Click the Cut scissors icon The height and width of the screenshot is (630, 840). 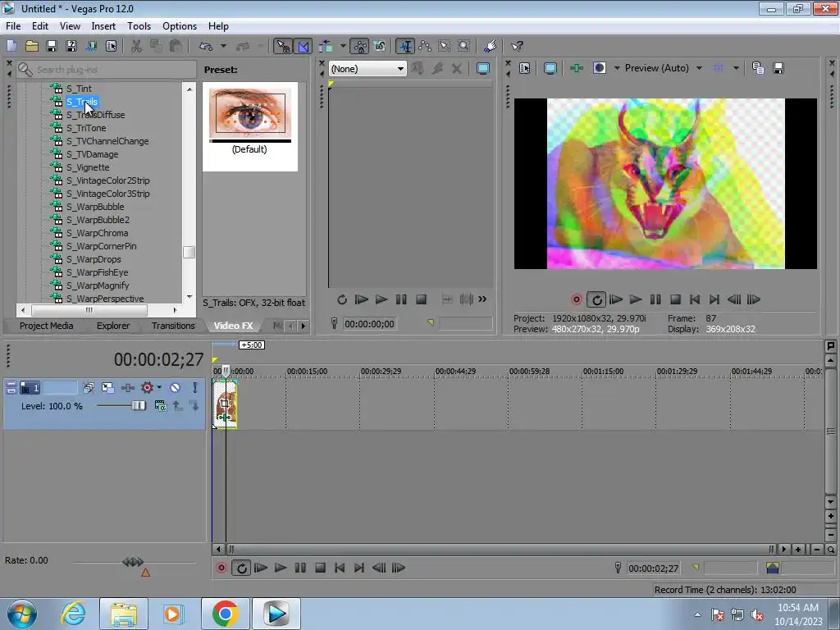click(x=137, y=46)
